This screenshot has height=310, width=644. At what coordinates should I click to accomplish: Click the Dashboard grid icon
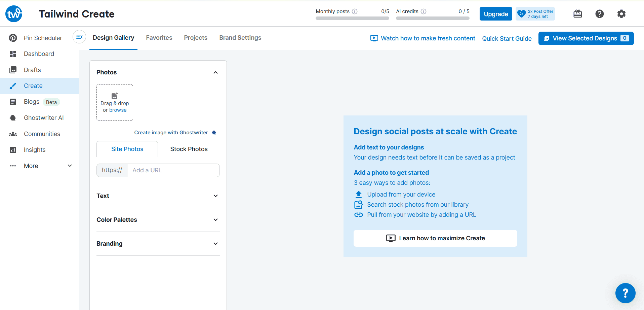13,54
